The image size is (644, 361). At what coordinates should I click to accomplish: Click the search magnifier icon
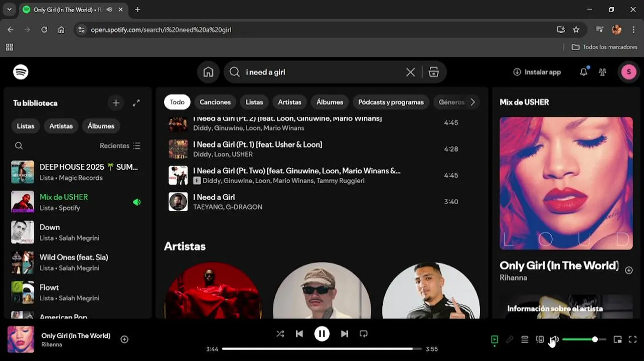pos(234,72)
